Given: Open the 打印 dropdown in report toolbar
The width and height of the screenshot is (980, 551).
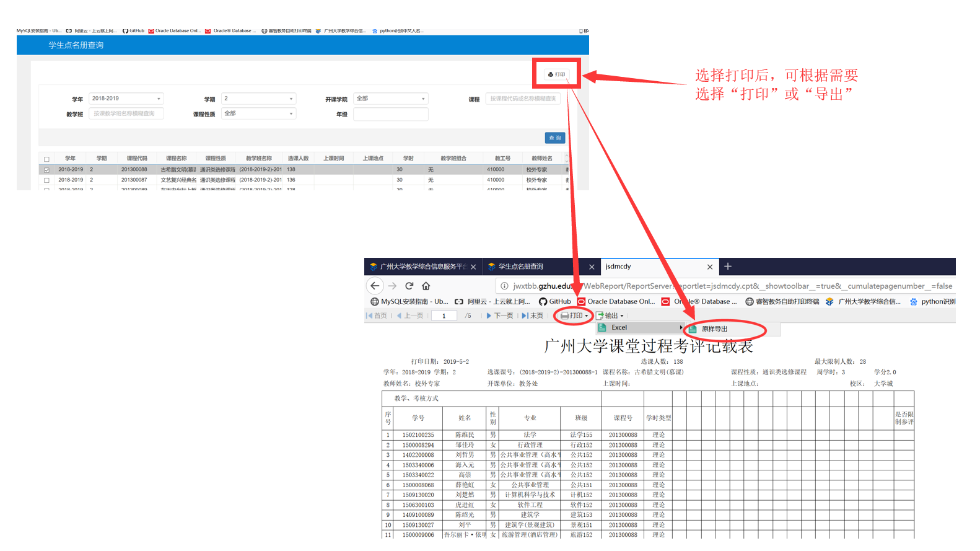Looking at the screenshot, I should pyautogui.click(x=574, y=315).
